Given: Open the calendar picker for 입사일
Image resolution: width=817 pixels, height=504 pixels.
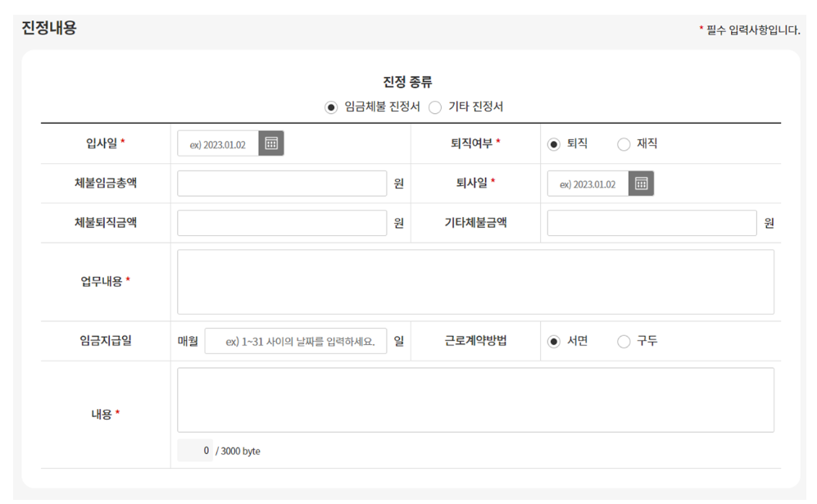Looking at the screenshot, I should [272, 143].
